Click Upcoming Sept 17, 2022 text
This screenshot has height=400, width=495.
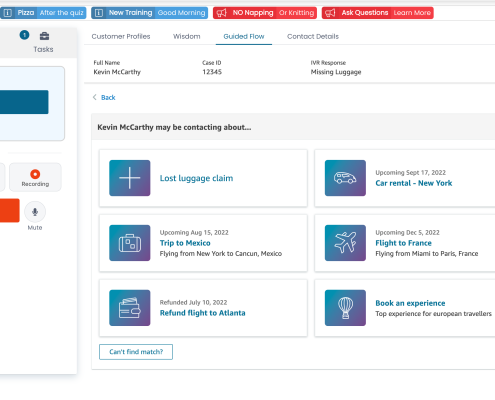(x=410, y=172)
